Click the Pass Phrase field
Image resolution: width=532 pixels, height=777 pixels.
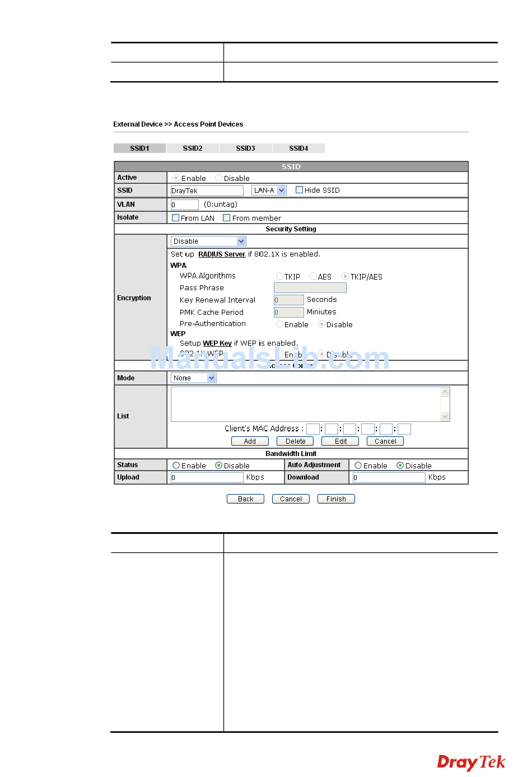(310, 288)
